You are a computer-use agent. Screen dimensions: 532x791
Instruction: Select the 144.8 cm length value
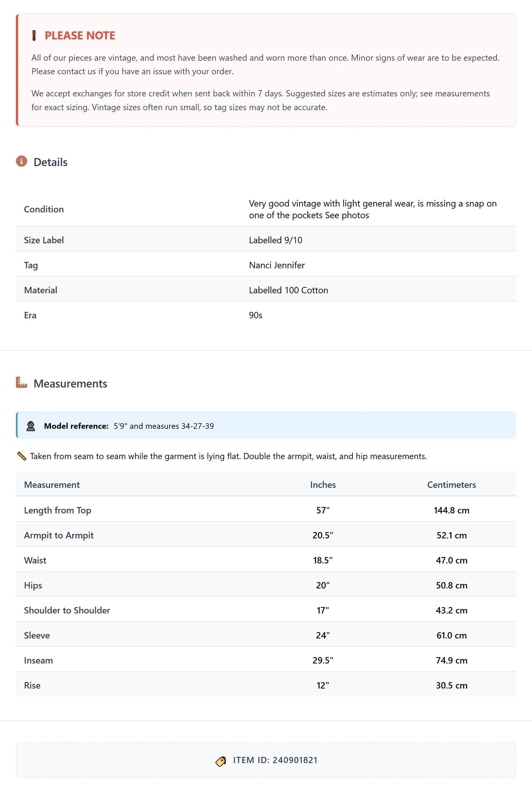click(x=451, y=510)
